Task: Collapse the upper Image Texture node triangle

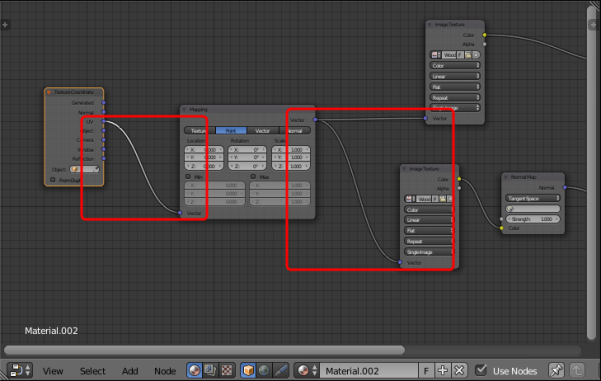Action: (x=430, y=25)
